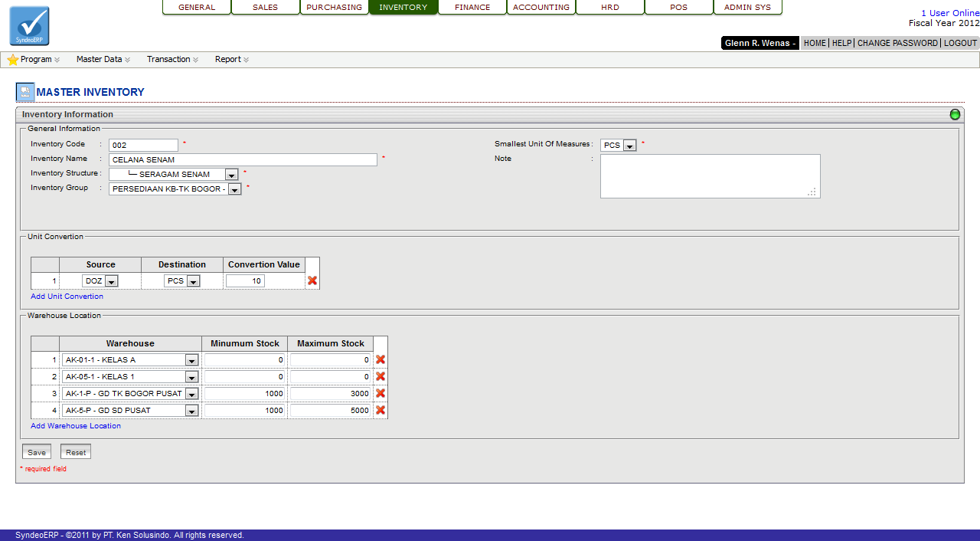Remove the AK-05-1 KELAS 1 warehouse row

[381, 376]
